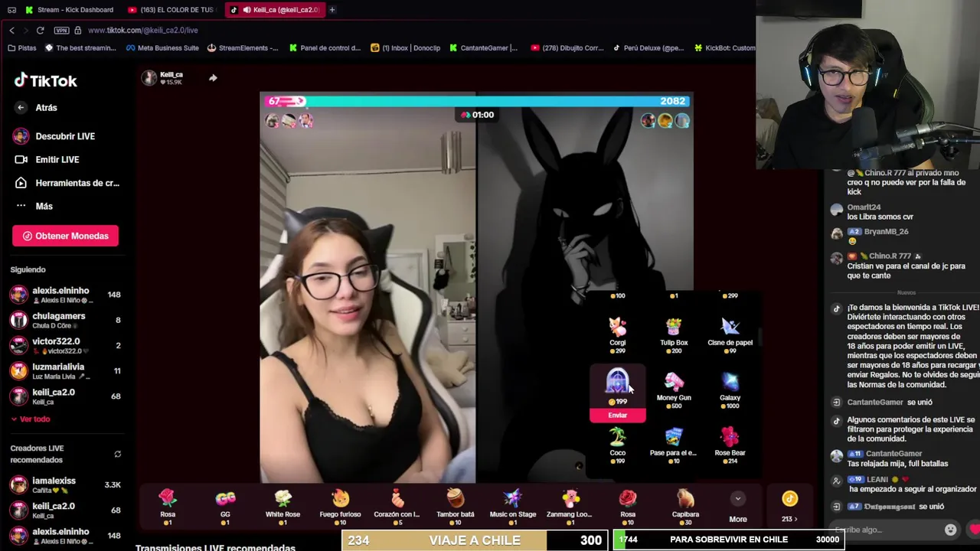The width and height of the screenshot is (980, 551).
Task: Reload the browser page
Action: click(40, 30)
